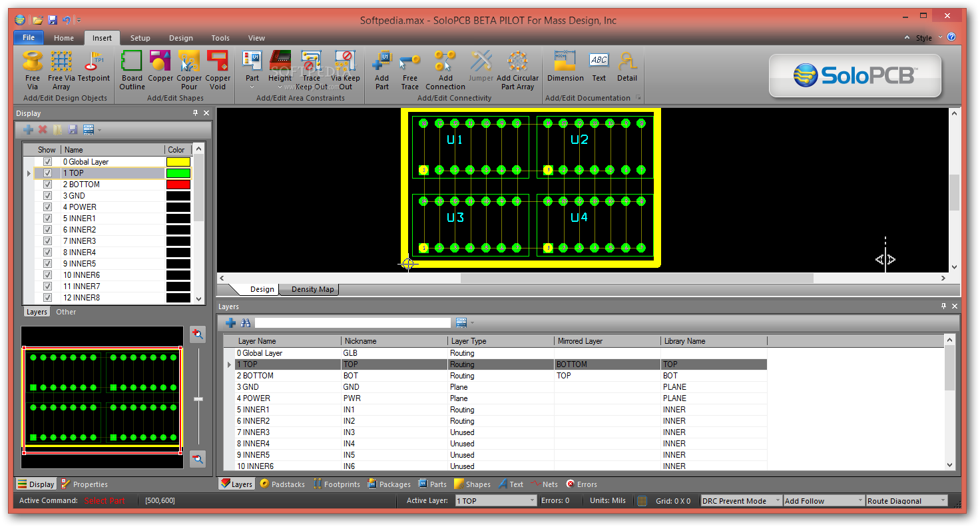The height and width of the screenshot is (527, 980).
Task: Select the Copper Void tool
Action: click(x=218, y=71)
